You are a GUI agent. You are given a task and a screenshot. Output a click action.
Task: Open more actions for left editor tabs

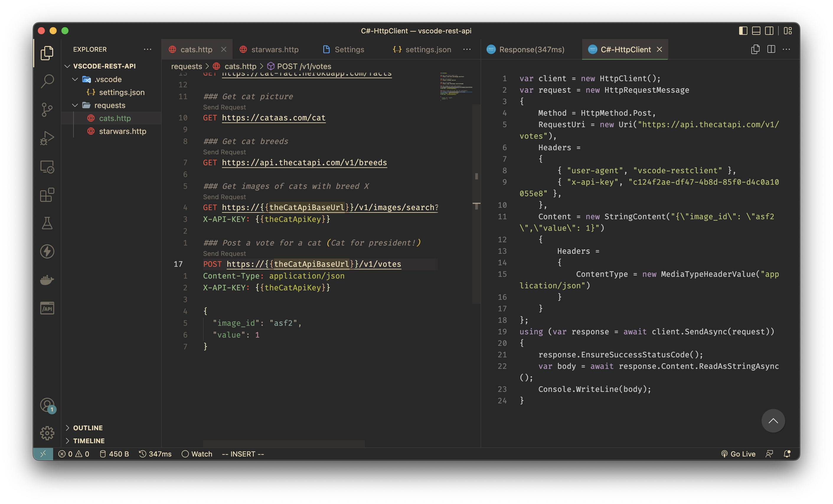click(x=467, y=49)
